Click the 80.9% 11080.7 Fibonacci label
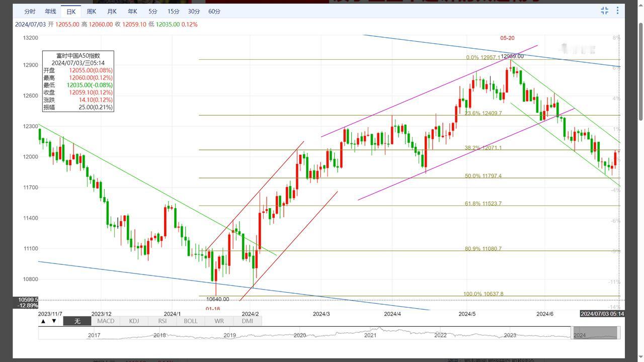The image size is (644, 362). coord(483,249)
